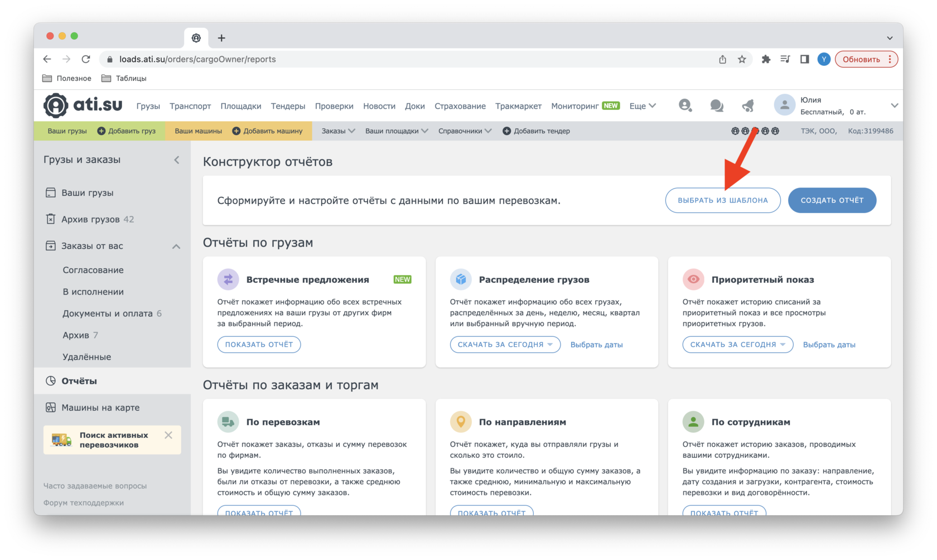The height and width of the screenshot is (560, 937).
Task: Open the browser tab list chevron
Action: pyautogui.click(x=890, y=38)
